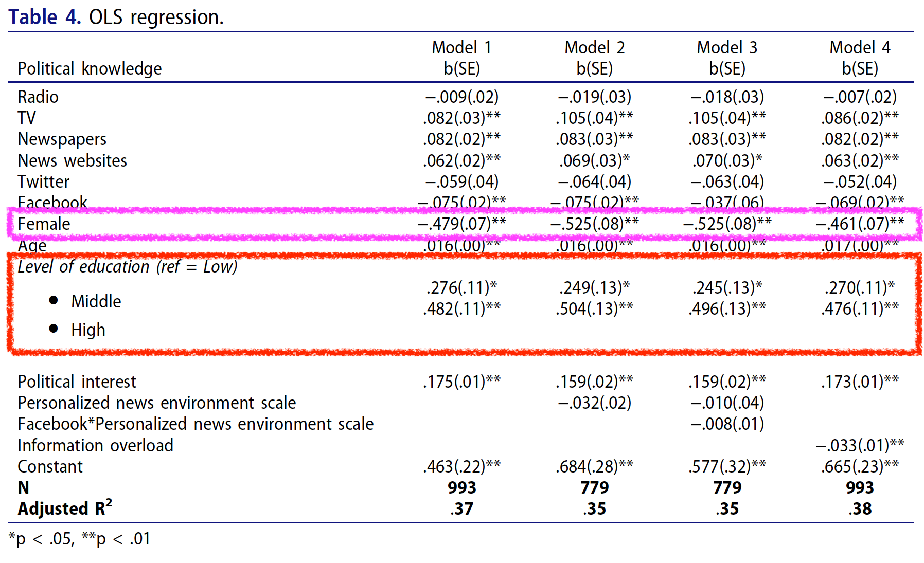
Task: Click the bullet point beside "Middle"
Action: [x=54, y=300]
